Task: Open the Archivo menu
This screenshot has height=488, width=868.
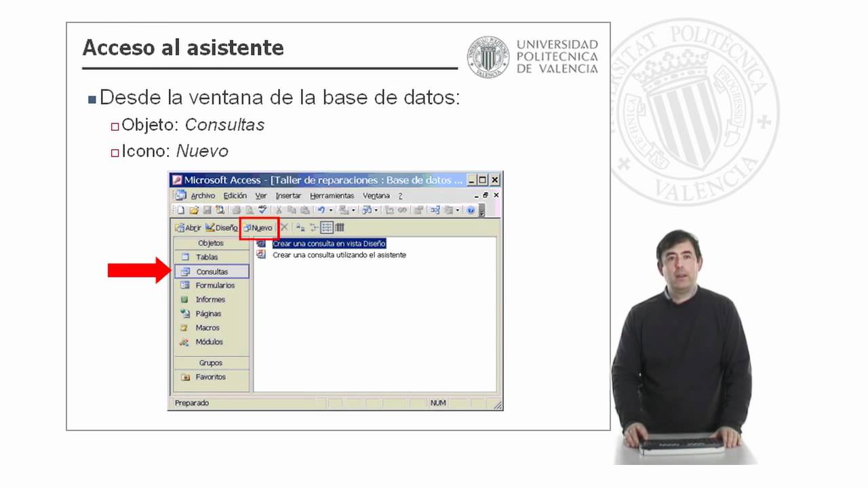Action: (203, 195)
